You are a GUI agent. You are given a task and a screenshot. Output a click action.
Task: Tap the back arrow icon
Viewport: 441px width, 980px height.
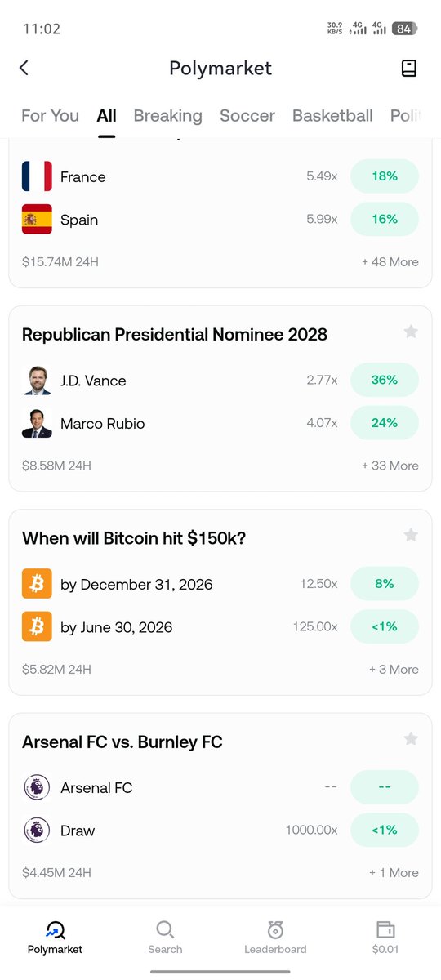[x=24, y=68]
